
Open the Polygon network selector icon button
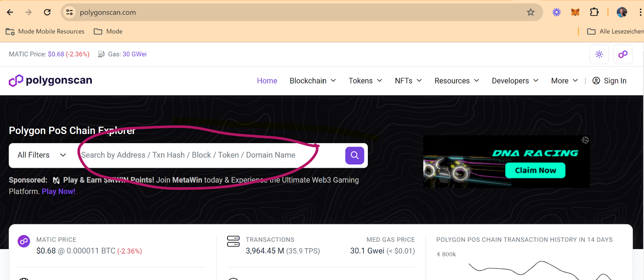coord(623,54)
